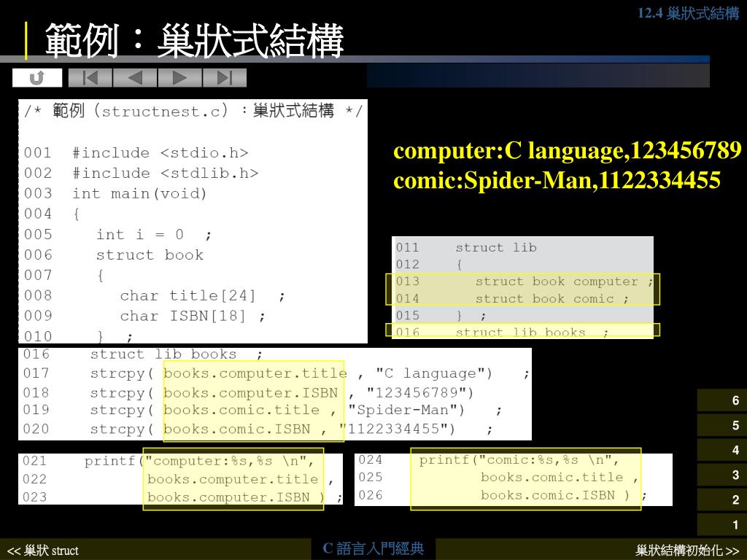
Task: Skip to last slide button
Action: [225, 77]
